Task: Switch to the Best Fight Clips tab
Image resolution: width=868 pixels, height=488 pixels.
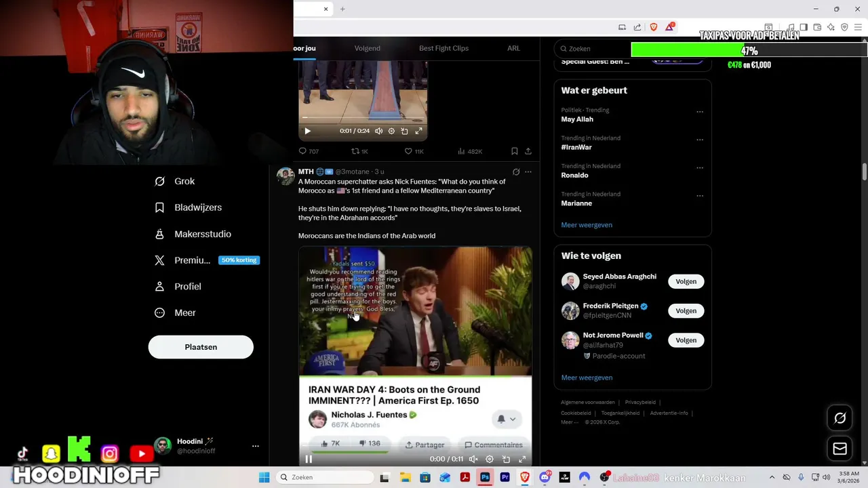Action: pyautogui.click(x=443, y=48)
